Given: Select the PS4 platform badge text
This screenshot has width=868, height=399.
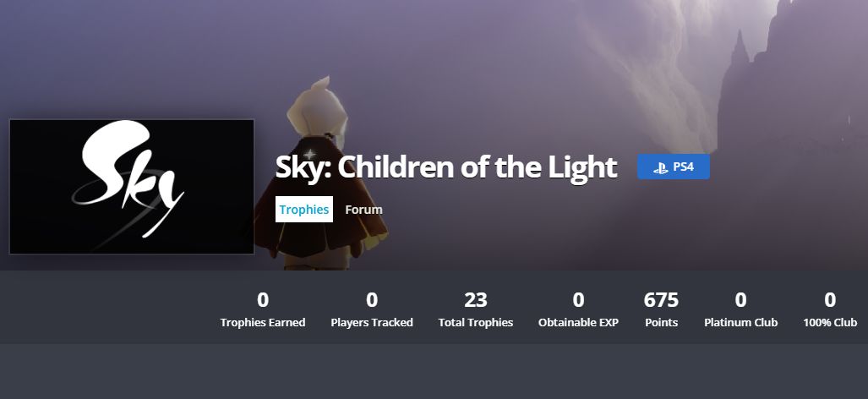Looking at the screenshot, I should click(683, 167).
